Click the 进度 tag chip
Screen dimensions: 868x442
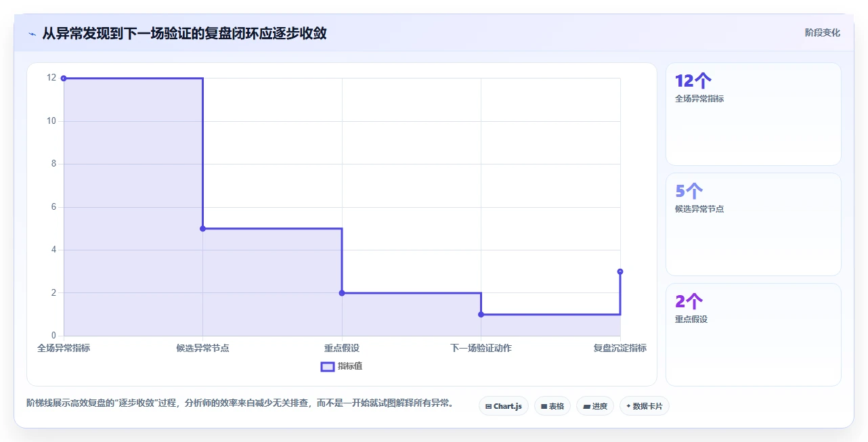point(595,406)
